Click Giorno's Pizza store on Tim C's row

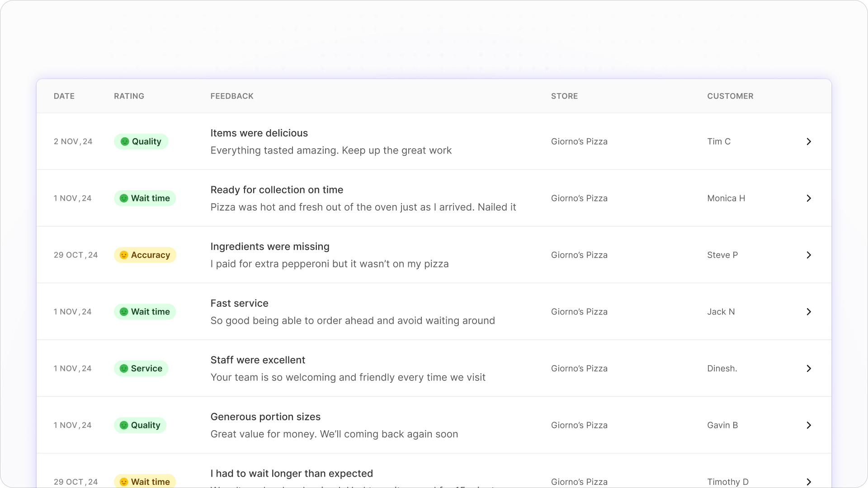point(579,141)
